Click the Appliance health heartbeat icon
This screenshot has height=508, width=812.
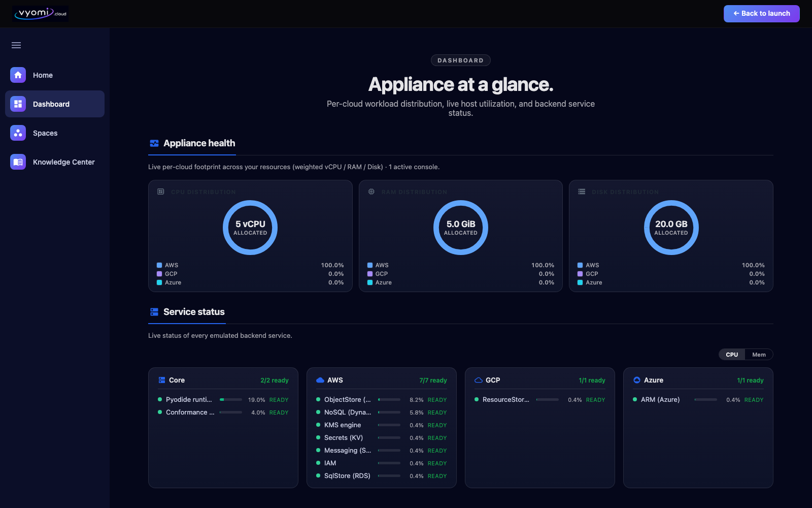tap(154, 143)
